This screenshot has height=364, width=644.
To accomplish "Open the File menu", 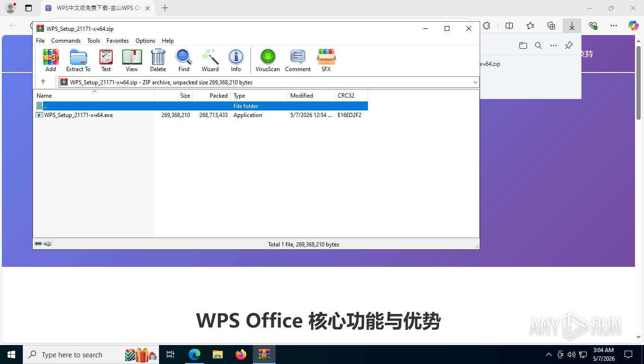I will (40, 41).
